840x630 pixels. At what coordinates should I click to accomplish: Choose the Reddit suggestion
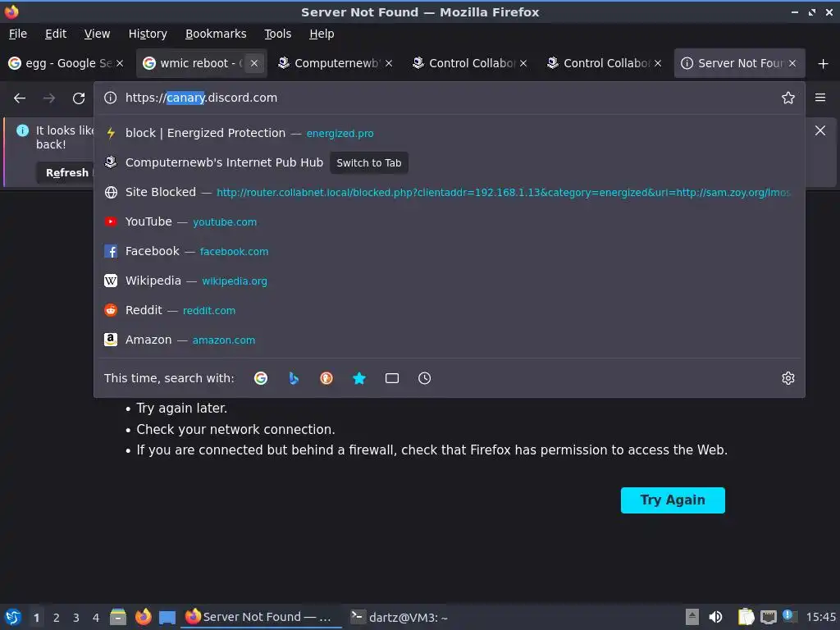(449, 310)
